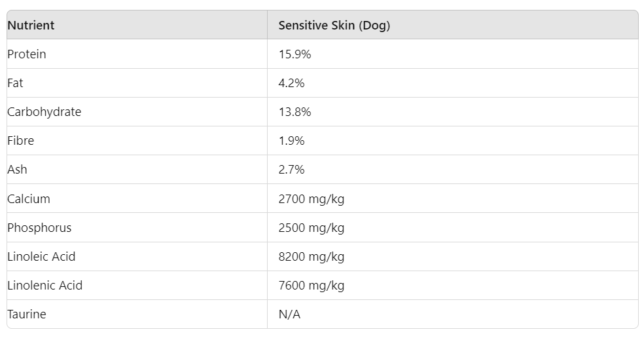Click the 8200 mg/kg linoleic value
Image resolution: width=644 pixels, height=338 pixels.
[312, 257]
